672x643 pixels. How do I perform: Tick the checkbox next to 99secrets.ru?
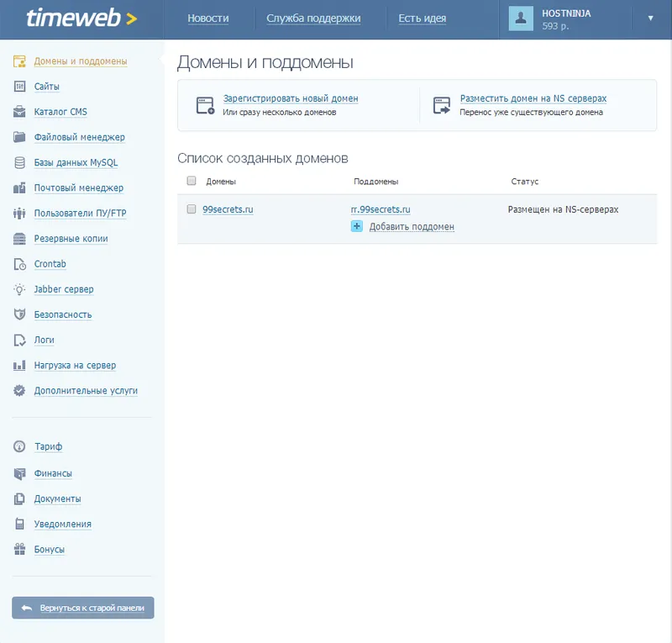tap(192, 209)
